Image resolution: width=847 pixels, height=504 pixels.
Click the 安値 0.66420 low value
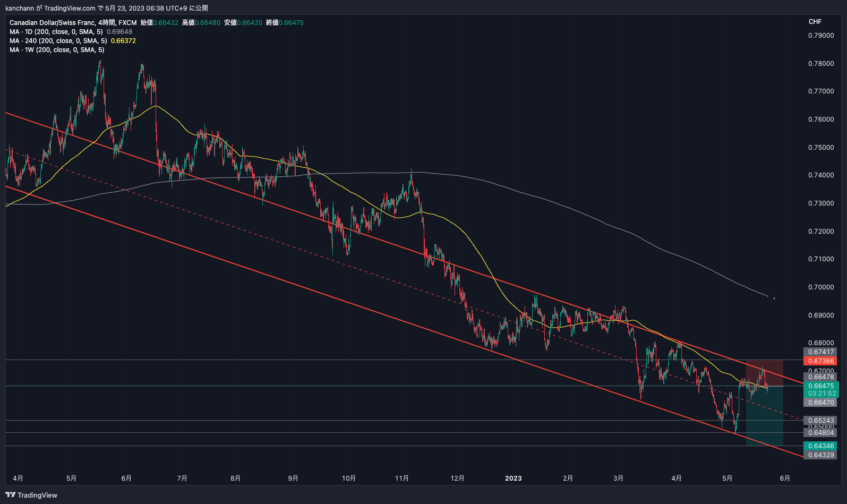(x=243, y=23)
